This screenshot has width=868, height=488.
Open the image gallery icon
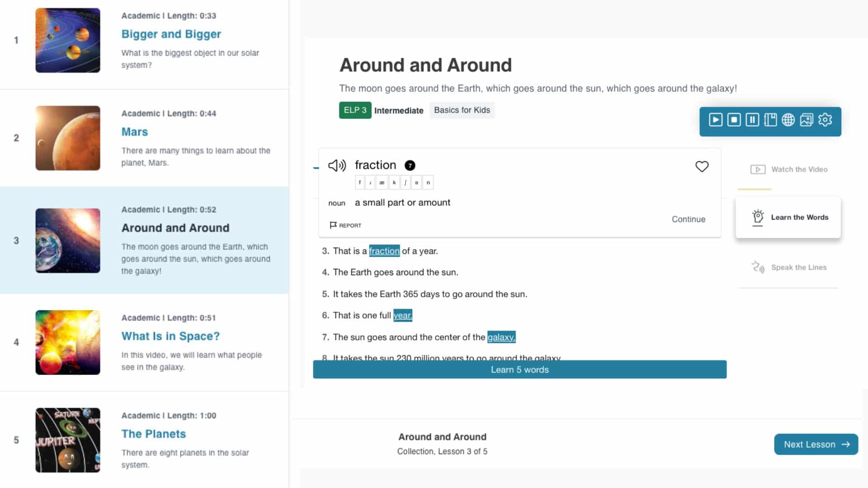[x=807, y=120]
